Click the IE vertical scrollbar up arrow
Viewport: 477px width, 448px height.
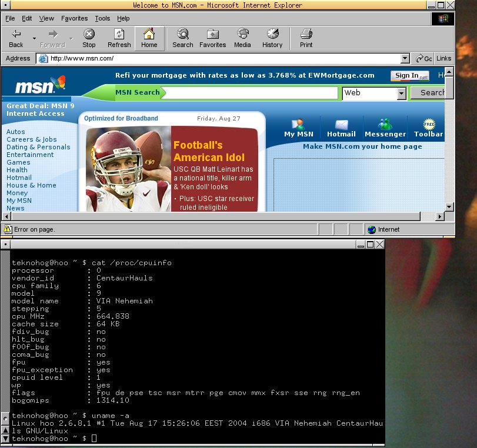449,72
